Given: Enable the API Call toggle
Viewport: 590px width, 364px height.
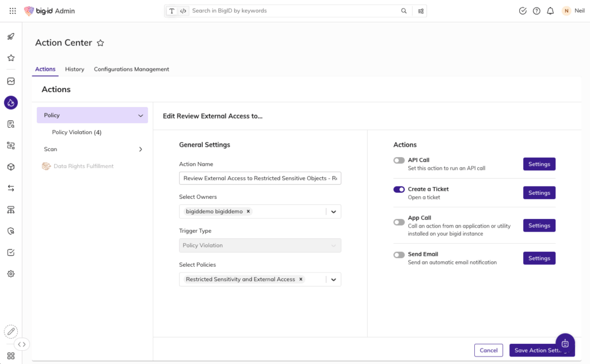Looking at the screenshot, I should click(x=399, y=161).
